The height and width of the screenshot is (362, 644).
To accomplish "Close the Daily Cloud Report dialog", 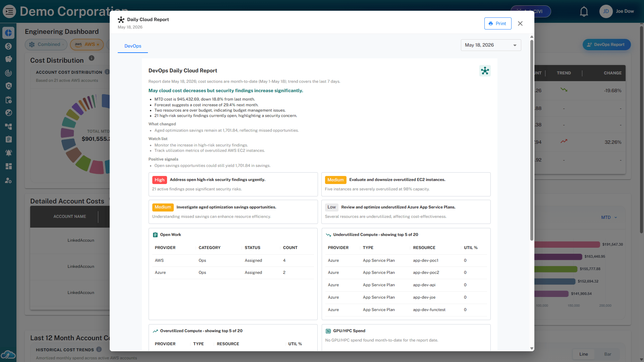I will (520, 23).
